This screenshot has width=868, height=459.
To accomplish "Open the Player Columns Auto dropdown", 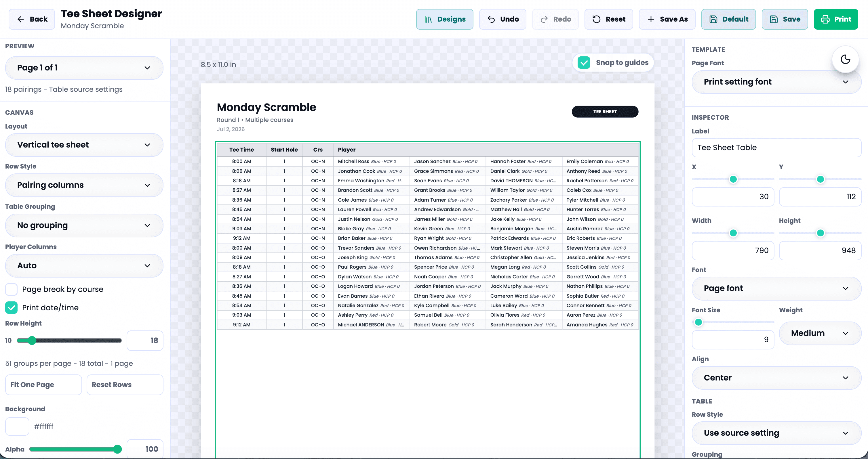I will click(x=84, y=266).
